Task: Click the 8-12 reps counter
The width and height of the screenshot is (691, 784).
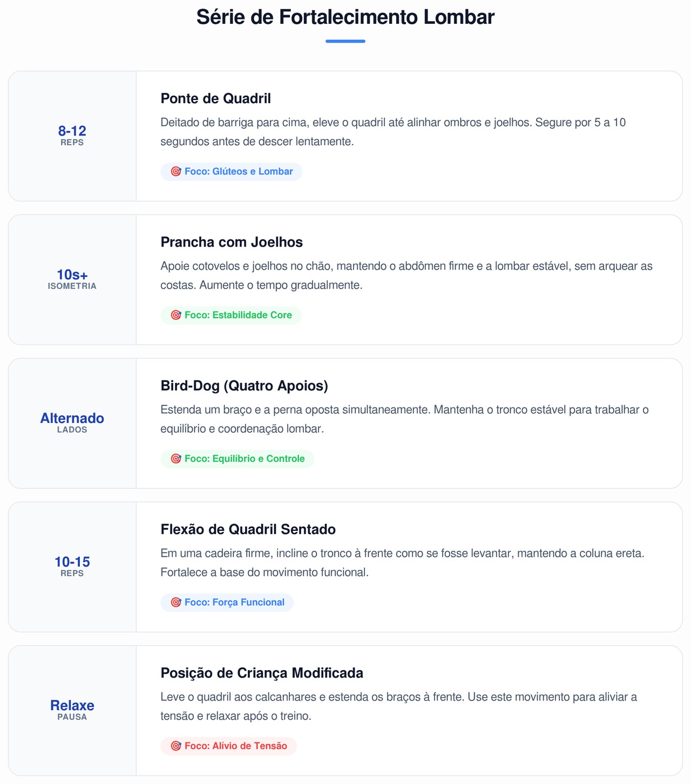Action: tap(72, 135)
